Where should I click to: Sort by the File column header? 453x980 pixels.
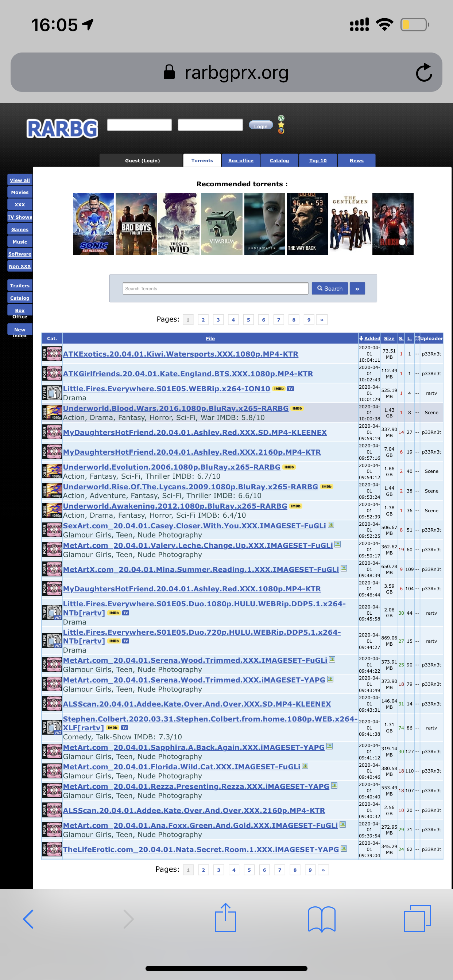pos(210,338)
